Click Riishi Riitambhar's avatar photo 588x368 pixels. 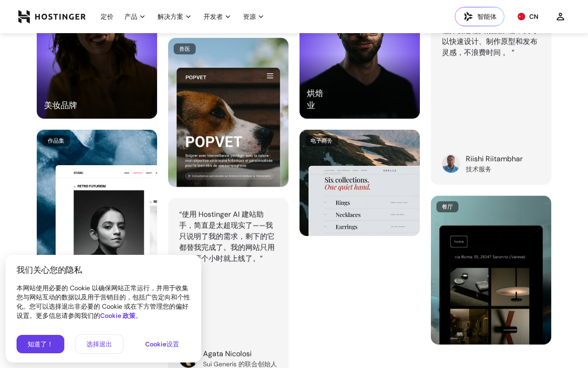coord(451,163)
